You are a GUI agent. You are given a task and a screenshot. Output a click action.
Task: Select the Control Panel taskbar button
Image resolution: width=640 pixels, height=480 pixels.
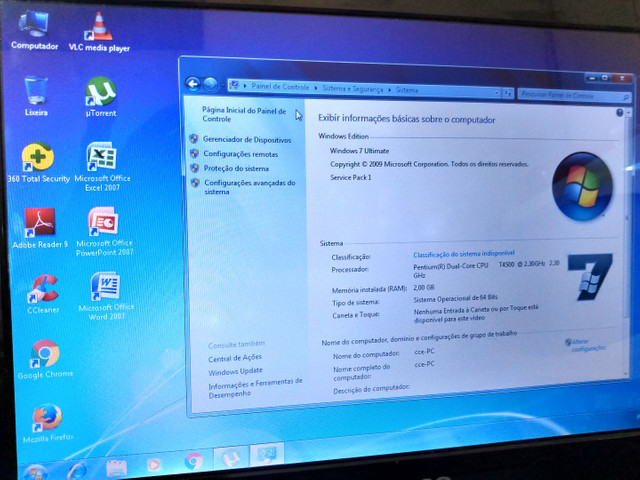pyautogui.click(x=267, y=455)
